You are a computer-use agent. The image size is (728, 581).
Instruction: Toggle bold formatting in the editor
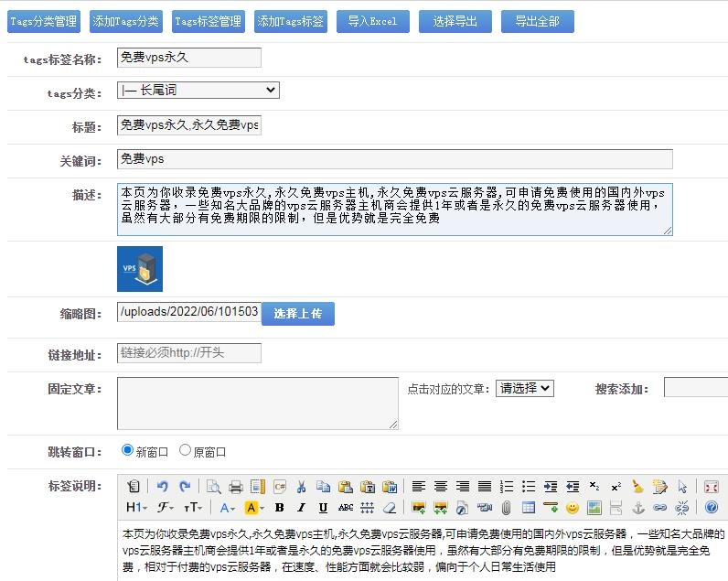(x=279, y=508)
